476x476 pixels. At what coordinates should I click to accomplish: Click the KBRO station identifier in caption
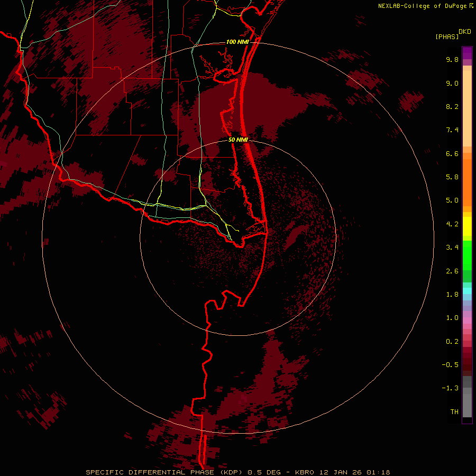(305, 472)
